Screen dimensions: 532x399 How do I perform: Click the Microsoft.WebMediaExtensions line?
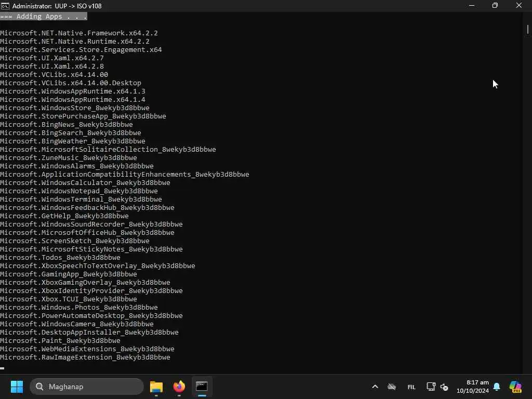point(87,349)
